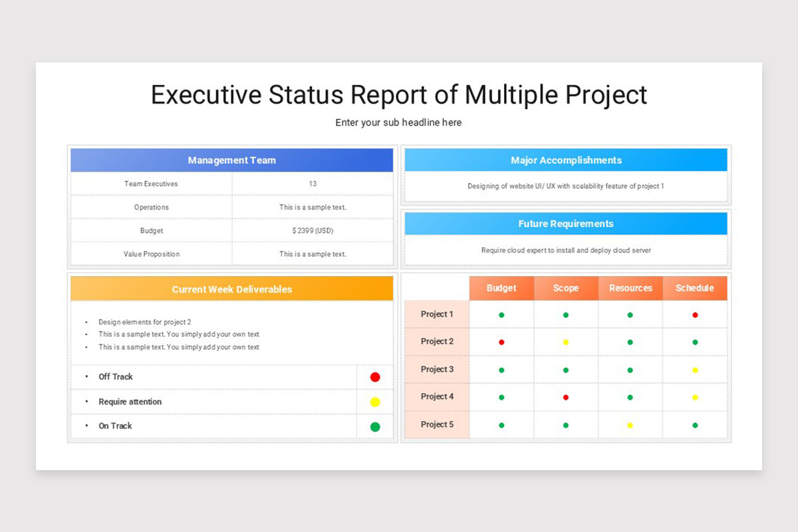Collapse the Future Requirements section
The width and height of the screenshot is (798, 532).
[x=566, y=223]
